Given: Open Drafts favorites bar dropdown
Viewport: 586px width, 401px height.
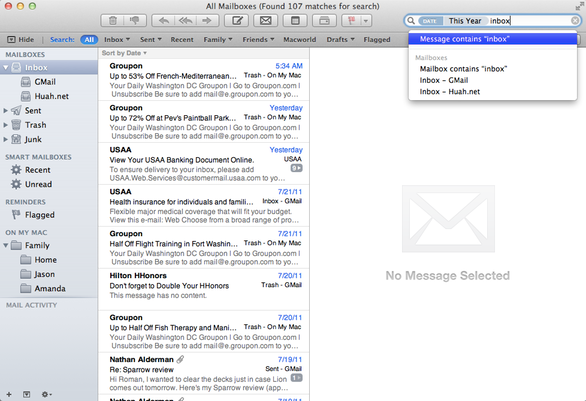Looking at the screenshot, I should [340, 39].
